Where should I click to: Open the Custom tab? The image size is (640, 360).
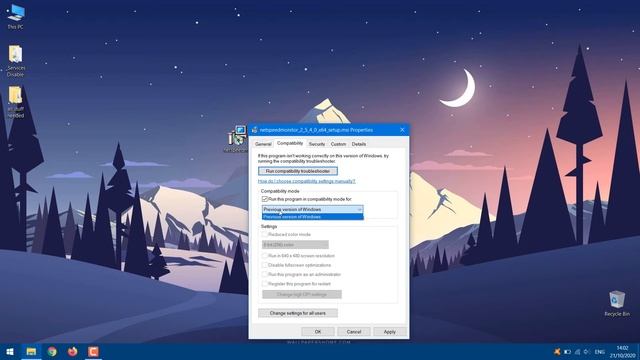pos(338,144)
